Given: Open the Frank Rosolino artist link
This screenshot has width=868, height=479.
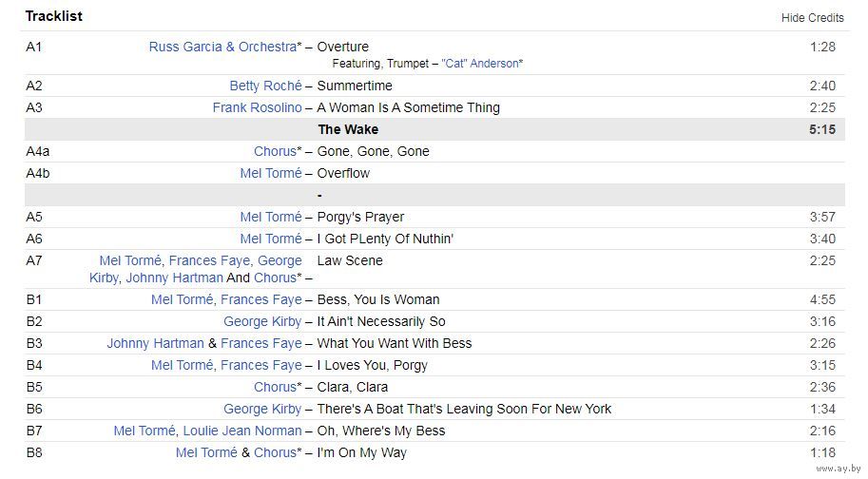Looking at the screenshot, I should [x=258, y=107].
